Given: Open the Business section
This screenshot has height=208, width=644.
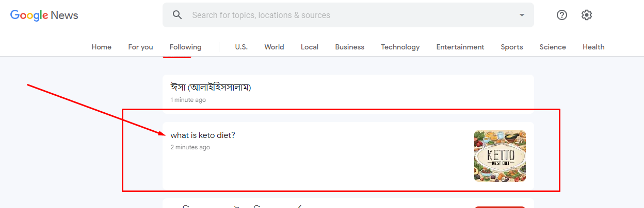Looking at the screenshot, I should click(x=349, y=47).
